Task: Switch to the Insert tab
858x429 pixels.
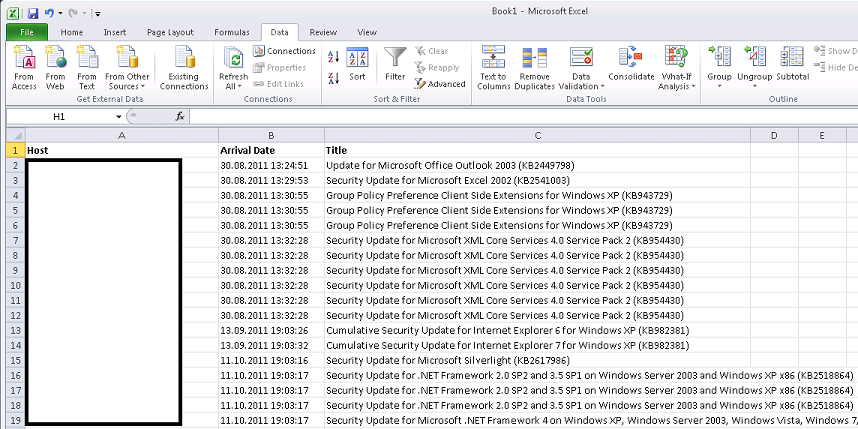Action: coord(115,32)
